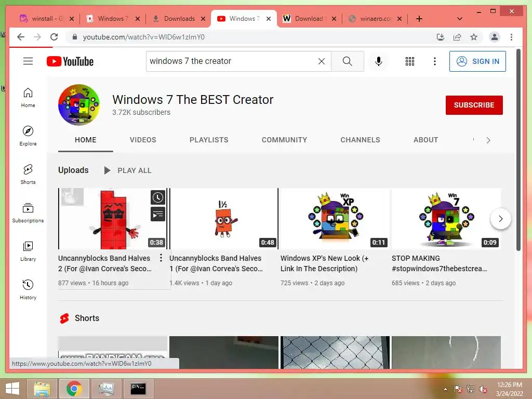This screenshot has width=532, height=399.
Task: Expand the tab search dropdown arrow
Action: [460, 19]
